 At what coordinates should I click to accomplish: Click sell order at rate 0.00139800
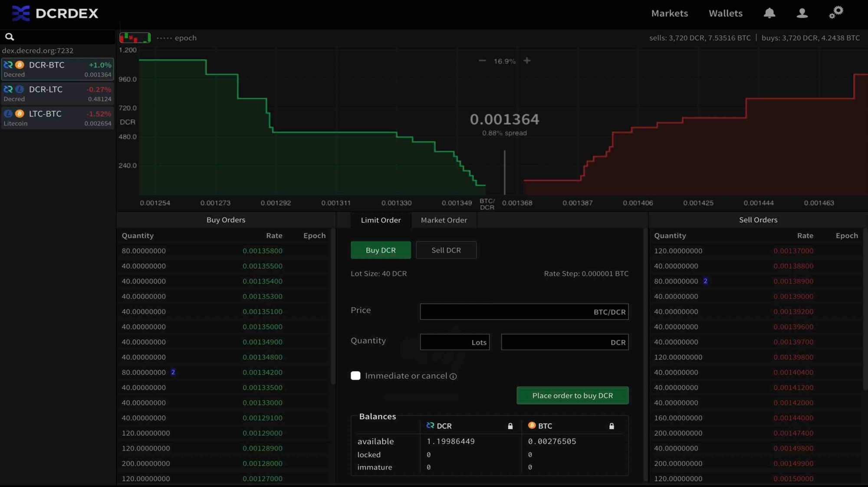pos(756,357)
